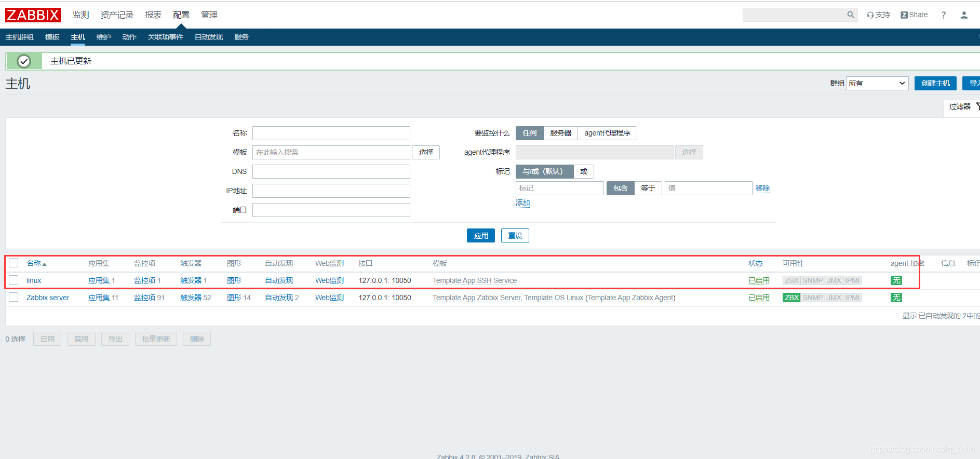Select all hosts with header checkbox

[x=14, y=263]
